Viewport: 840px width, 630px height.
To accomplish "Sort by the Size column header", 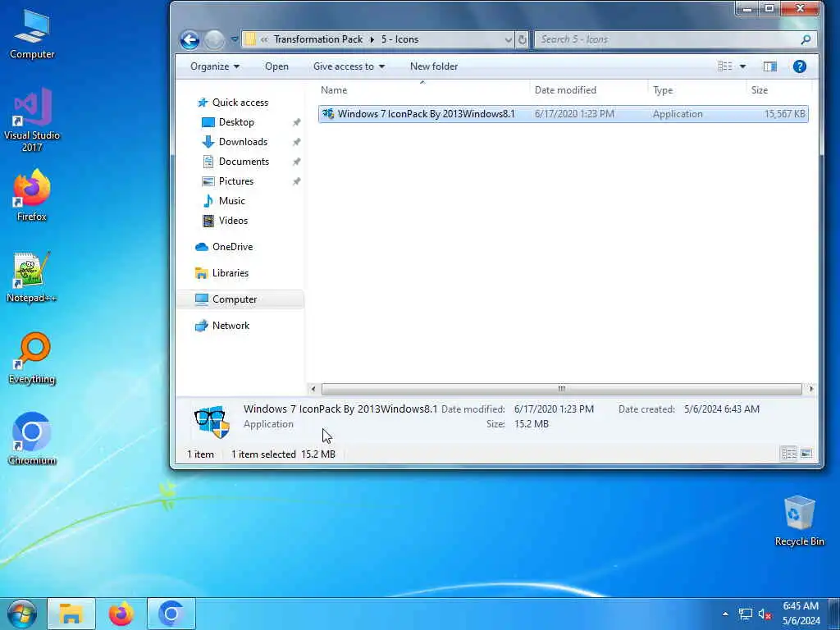I will click(759, 90).
